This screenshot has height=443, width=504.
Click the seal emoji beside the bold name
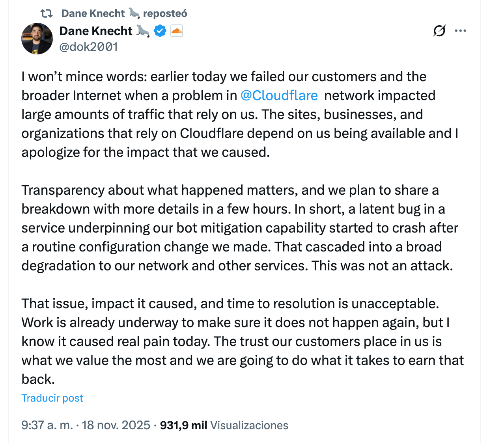point(143,31)
